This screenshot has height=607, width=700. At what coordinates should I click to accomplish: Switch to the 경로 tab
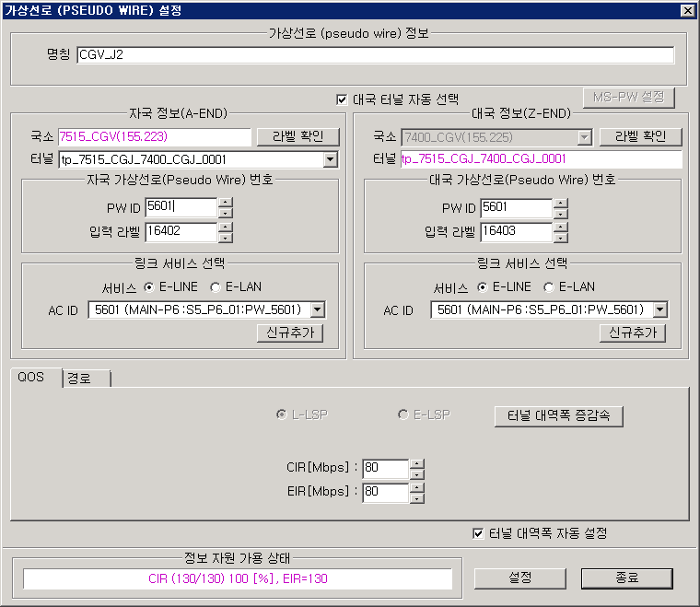(x=87, y=379)
